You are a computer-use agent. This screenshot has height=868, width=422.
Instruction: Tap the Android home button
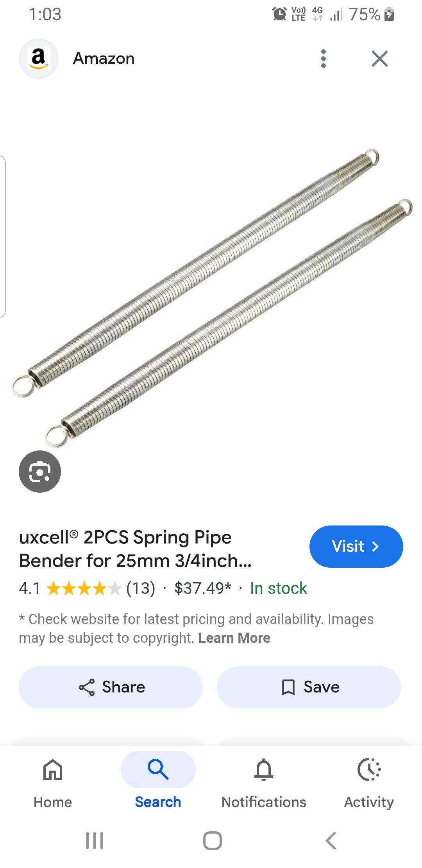pos(212,840)
